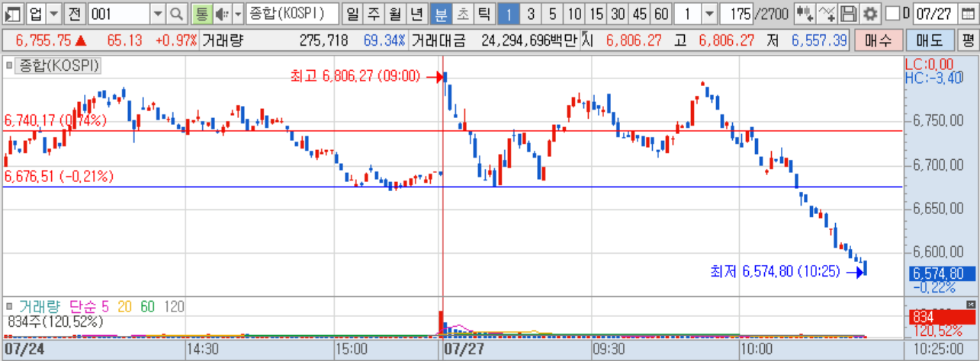Screen dimensions: 980x361
Task: Select the 초 seconds period tab
Action: [462, 13]
